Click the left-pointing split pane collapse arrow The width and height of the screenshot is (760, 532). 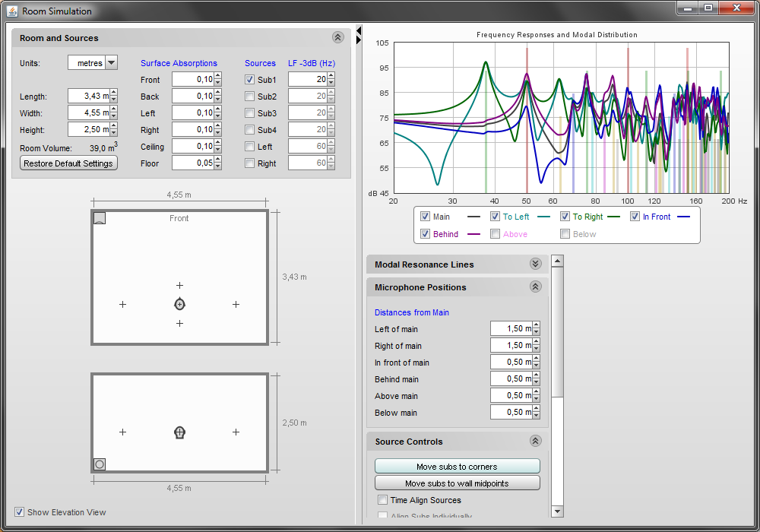coord(359,30)
